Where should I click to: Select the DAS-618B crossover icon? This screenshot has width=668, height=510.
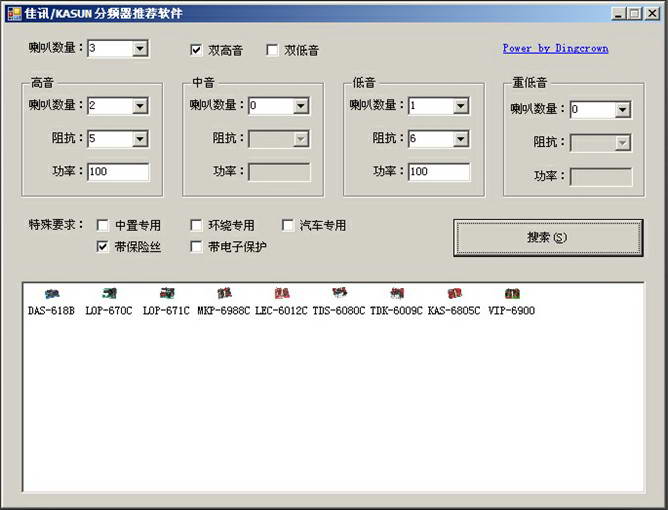click(52, 294)
